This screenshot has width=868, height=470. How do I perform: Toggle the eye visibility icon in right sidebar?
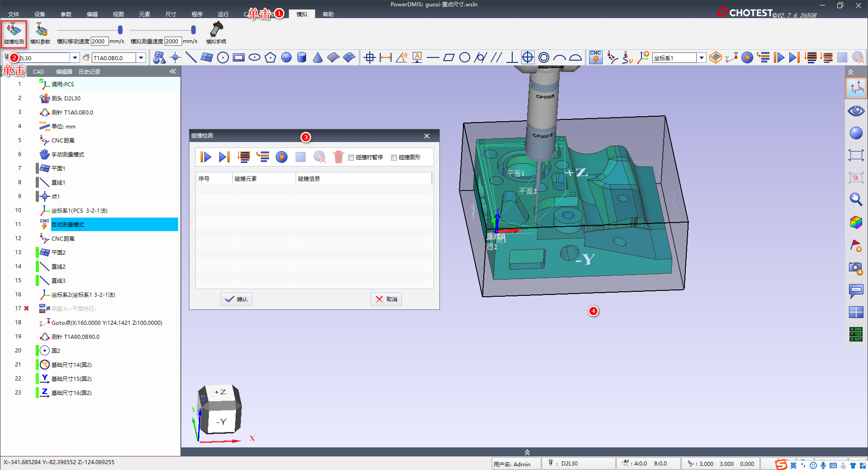point(856,111)
